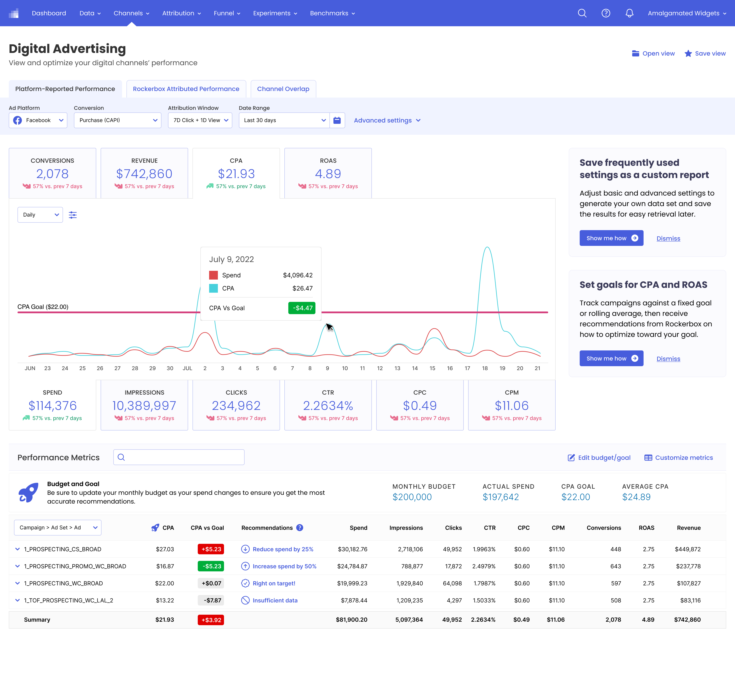Go to Dashboard in the top nav

click(49, 13)
